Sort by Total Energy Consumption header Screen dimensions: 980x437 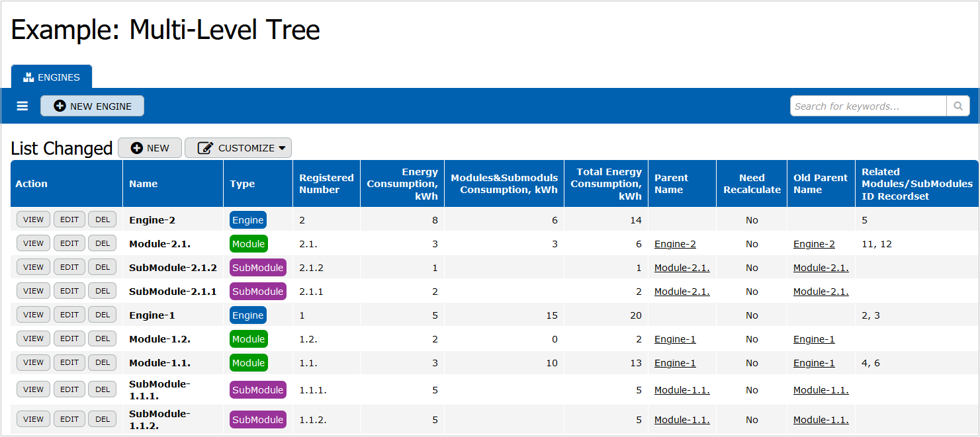(x=606, y=184)
